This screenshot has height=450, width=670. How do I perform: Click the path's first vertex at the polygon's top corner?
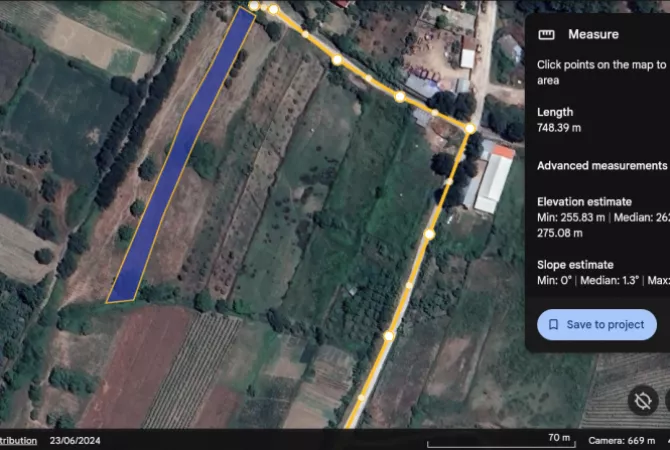coord(254,7)
